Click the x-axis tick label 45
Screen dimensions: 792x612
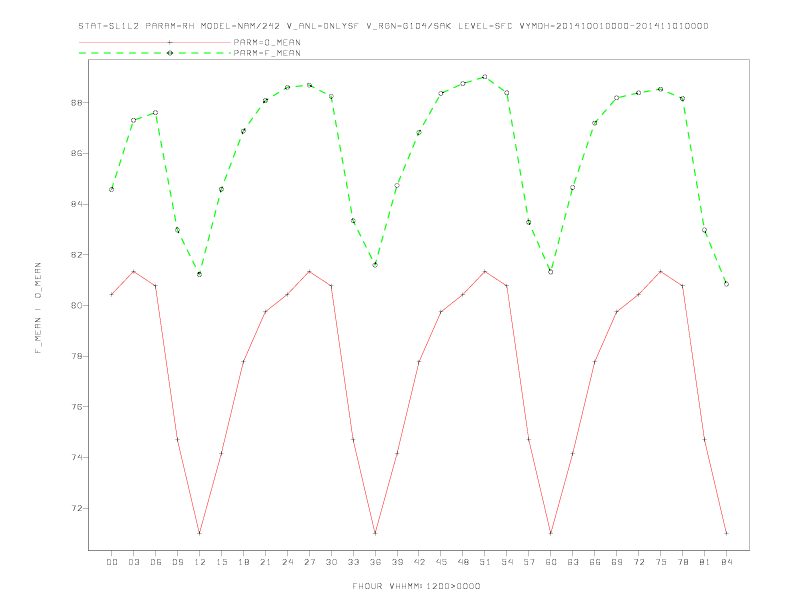click(441, 562)
